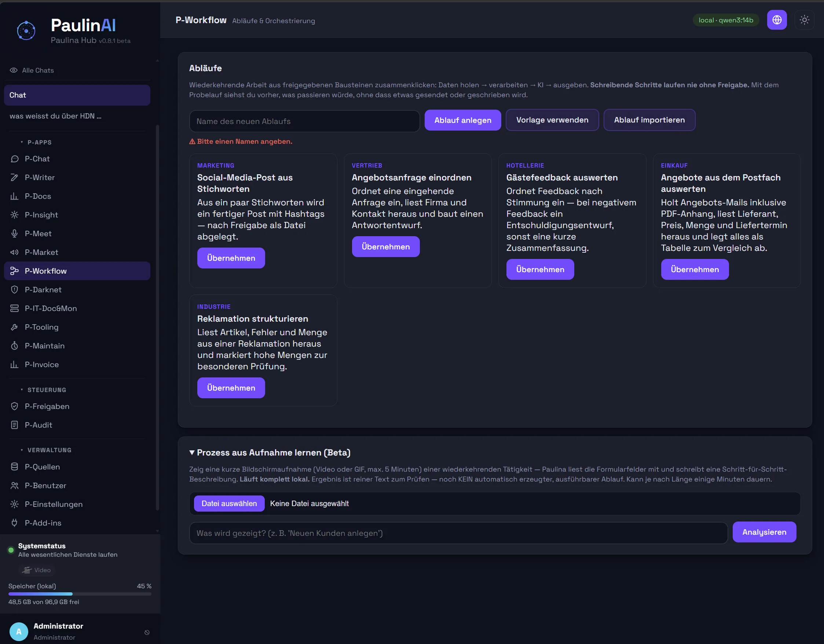Open P-Einstellungen label

pos(54,504)
